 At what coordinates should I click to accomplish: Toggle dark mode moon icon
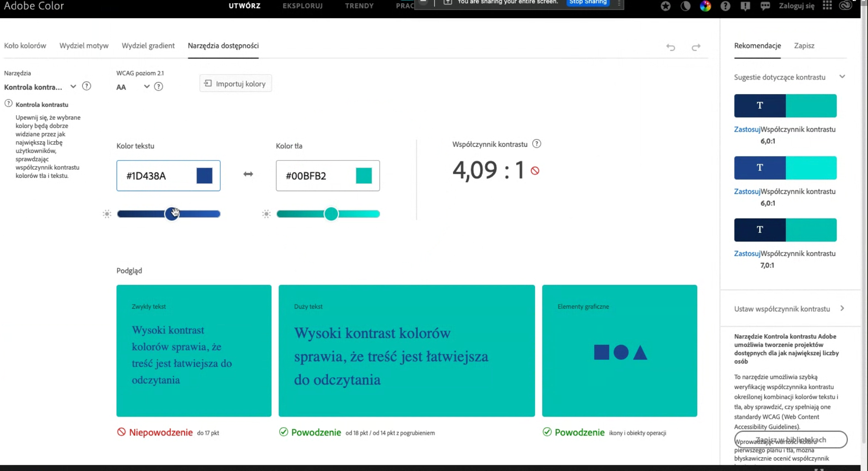click(x=685, y=6)
